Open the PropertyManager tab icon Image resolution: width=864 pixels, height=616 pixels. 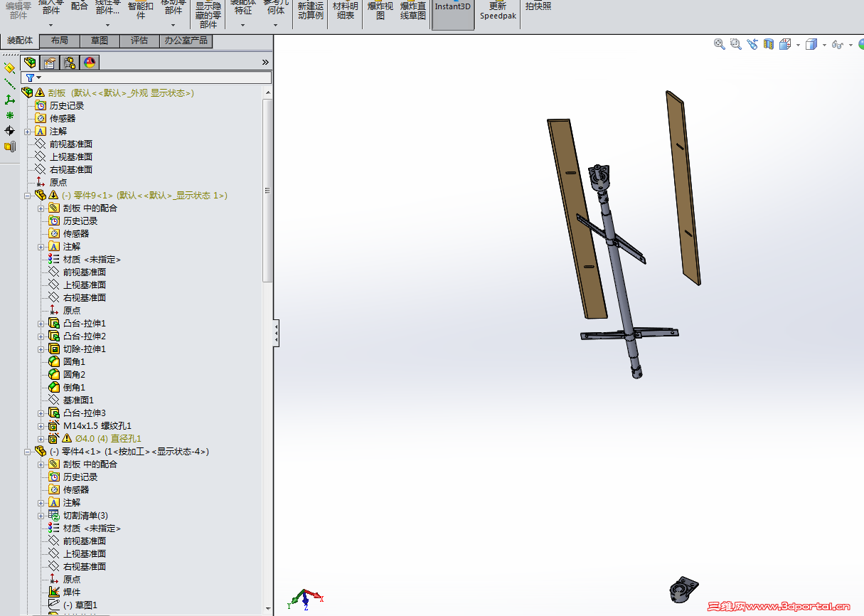click(50, 63)
